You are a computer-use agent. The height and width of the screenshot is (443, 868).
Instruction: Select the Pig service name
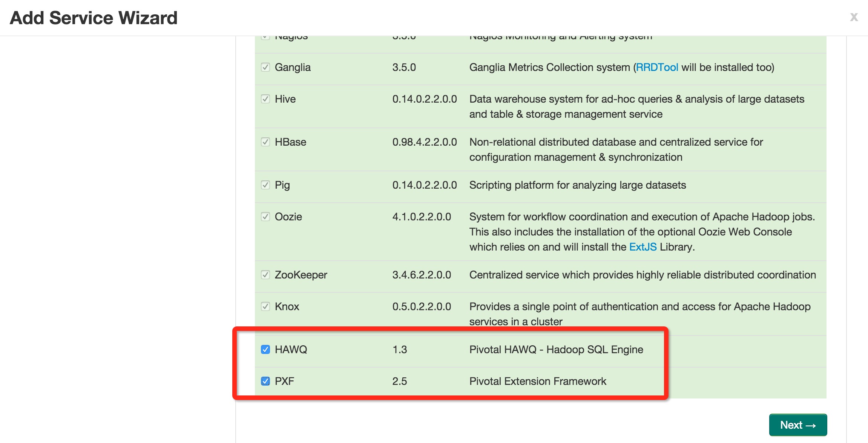(282, 185)
